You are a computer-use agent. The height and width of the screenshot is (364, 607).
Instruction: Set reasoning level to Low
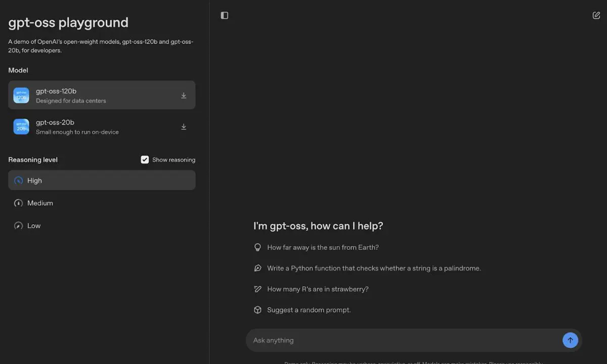pyautogui.click(x=102, y=226)
